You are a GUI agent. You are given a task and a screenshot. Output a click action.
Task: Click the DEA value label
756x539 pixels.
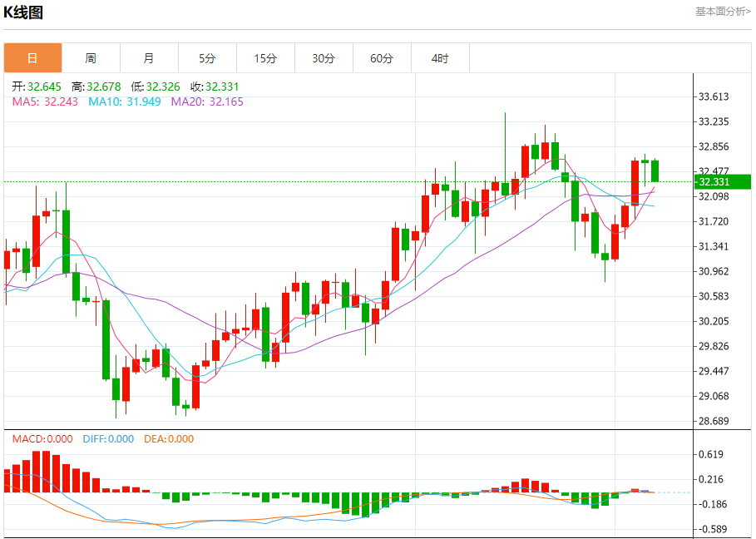click(x=169, y=439)
